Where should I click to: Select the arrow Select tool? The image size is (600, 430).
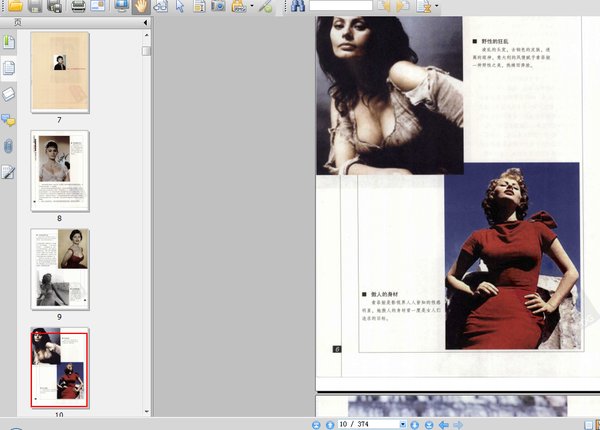click(180, 7)
